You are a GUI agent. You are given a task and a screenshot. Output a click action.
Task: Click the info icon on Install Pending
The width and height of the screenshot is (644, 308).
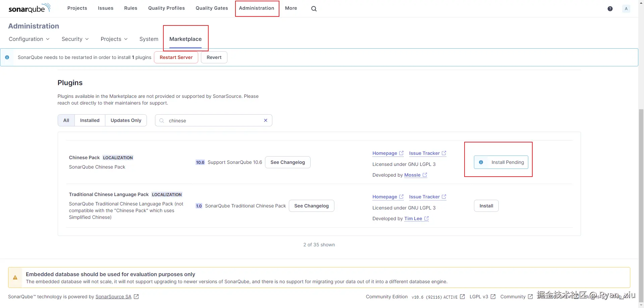click(x=481, y=162)
